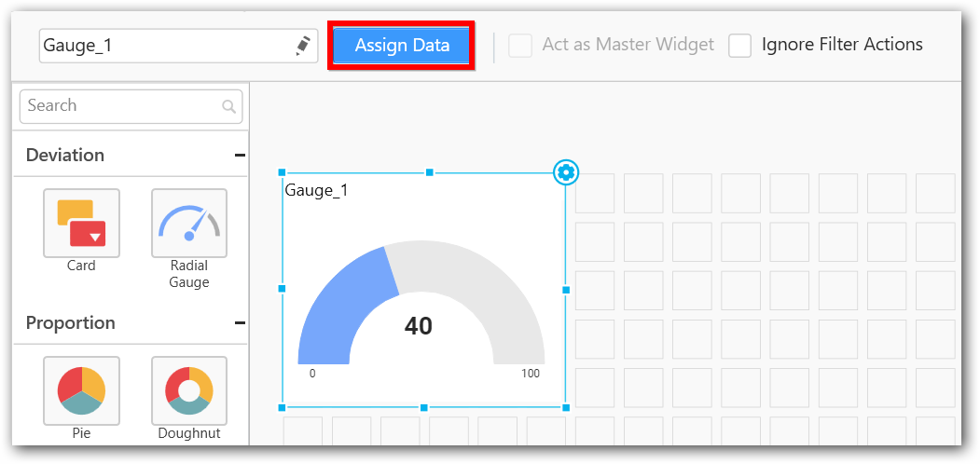980x464 pixels.
Task: Select the Radial Gauge widget icon
Action: click(x=189, y=223)
